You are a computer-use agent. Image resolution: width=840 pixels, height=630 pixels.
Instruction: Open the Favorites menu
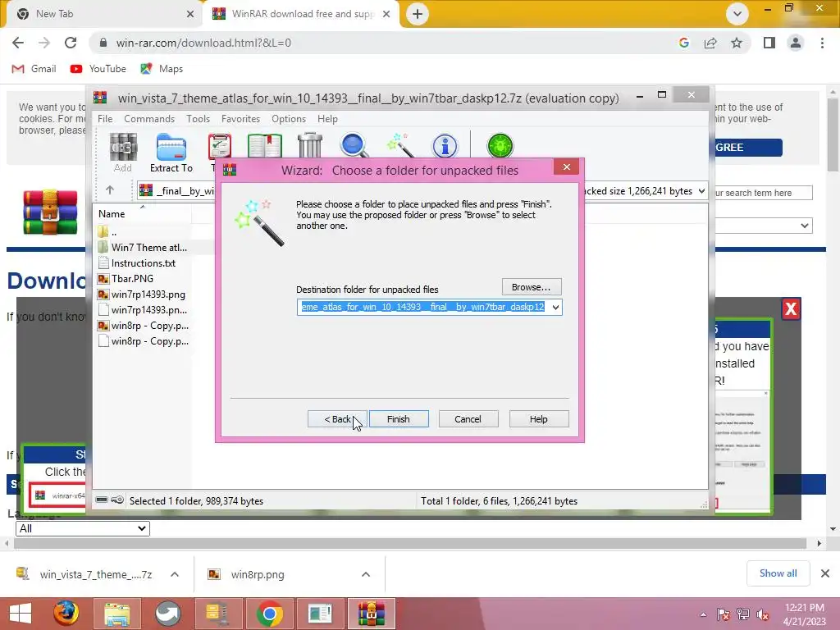240,119
